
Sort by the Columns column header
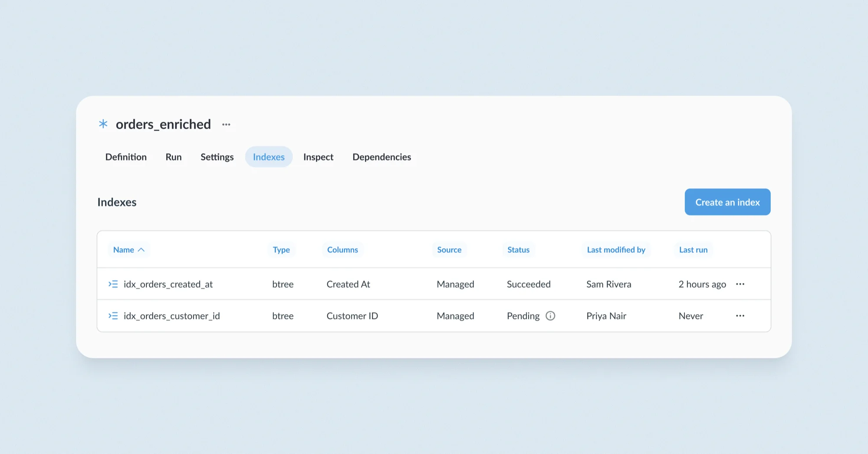point(342,250)
